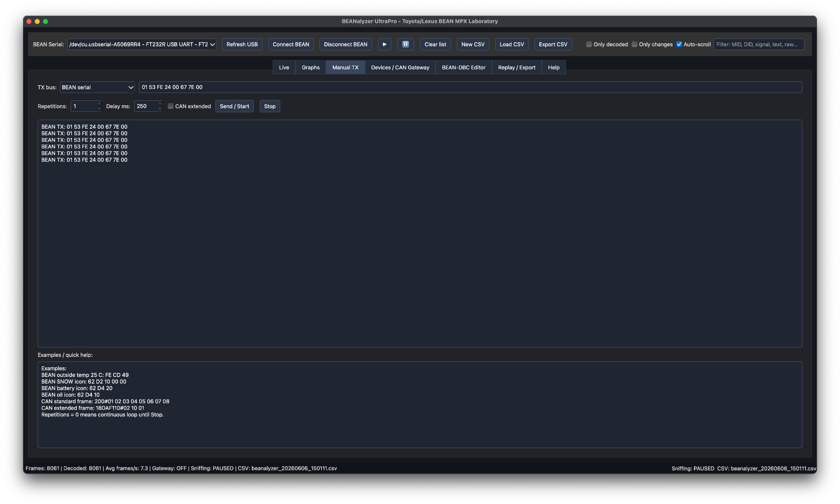Create a New CSV file
This screenshot has height=504, width=840.
point(472,44)
